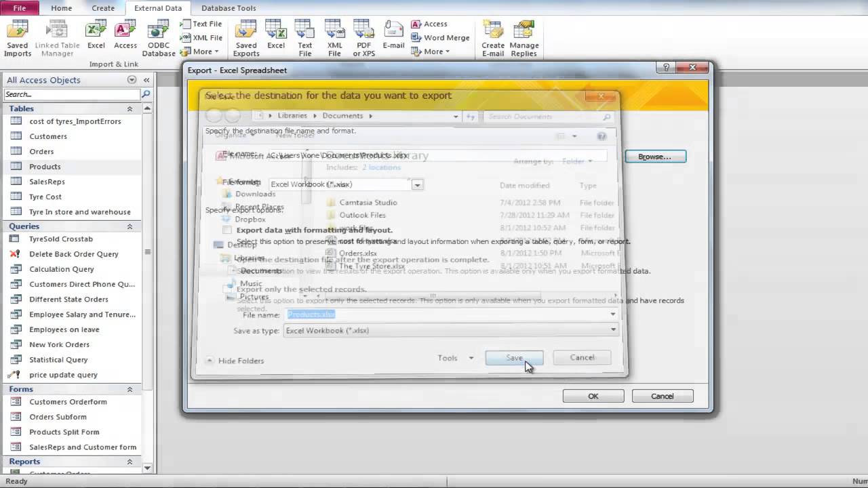Switch to the Create tab
The image size is (868, 488).
pyautogui.click(x=103, y=8)
